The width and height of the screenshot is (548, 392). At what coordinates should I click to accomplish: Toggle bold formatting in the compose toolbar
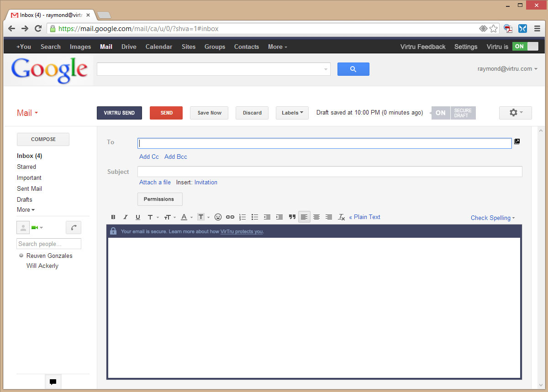tap(113, 217)
